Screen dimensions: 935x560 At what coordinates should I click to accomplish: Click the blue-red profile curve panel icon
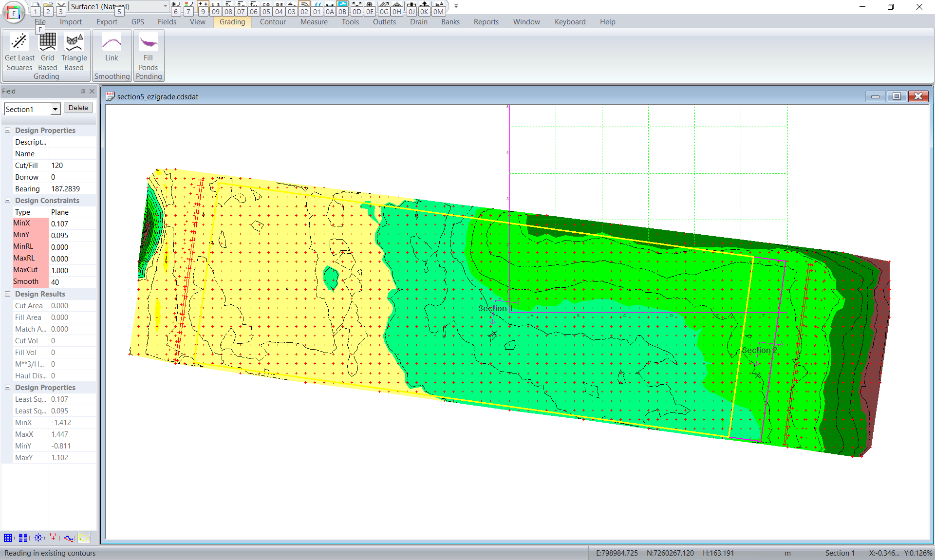(69, 538)
